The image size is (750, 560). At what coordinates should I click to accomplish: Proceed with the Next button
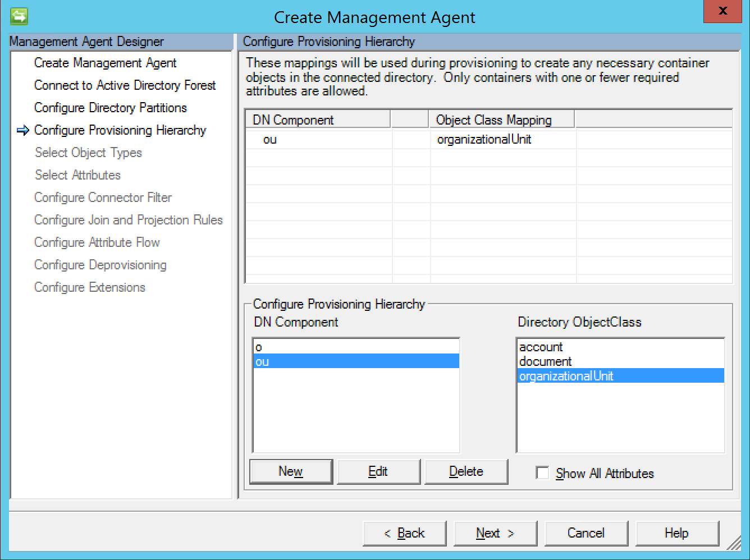(495, 533)
